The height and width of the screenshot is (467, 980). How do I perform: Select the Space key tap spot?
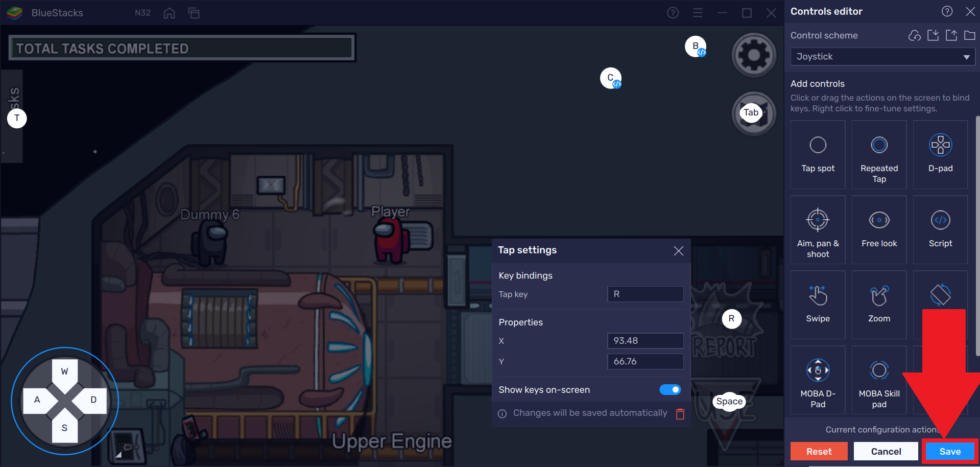(729, 402)
